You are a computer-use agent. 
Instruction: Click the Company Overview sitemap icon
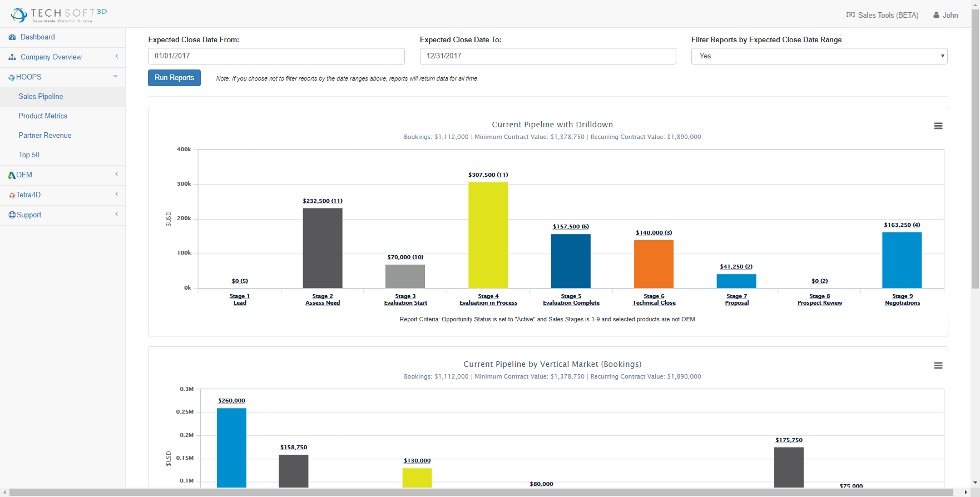12,57
